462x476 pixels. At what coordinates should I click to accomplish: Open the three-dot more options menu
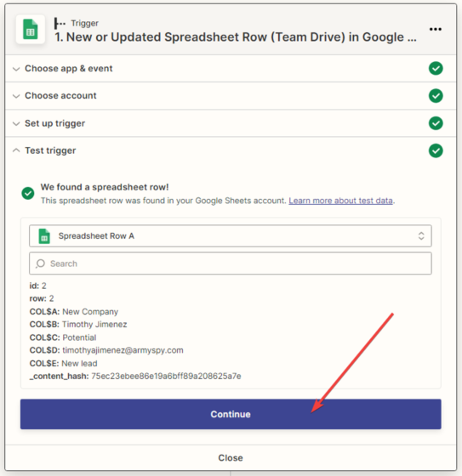coord(436,29)
